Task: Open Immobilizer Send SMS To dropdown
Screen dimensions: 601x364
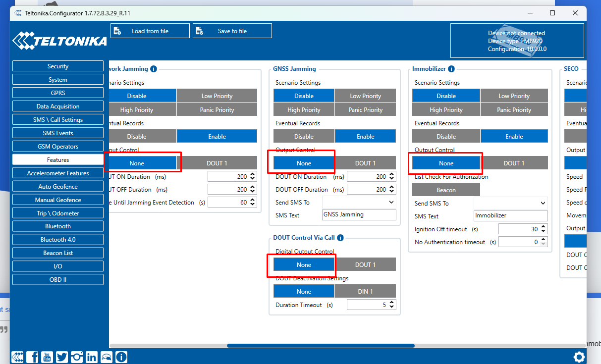Action: 511,203
